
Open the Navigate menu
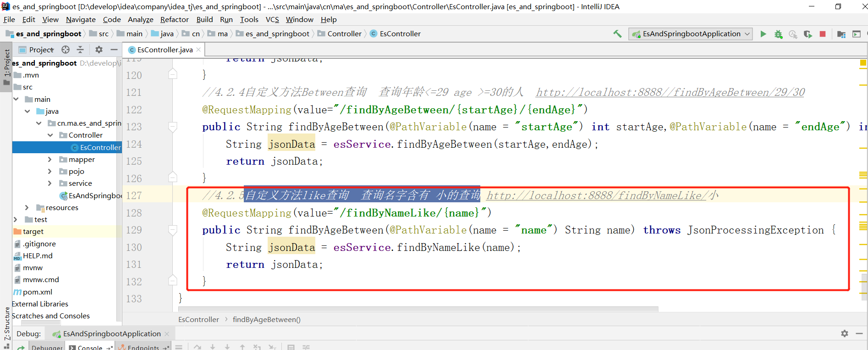81,19
